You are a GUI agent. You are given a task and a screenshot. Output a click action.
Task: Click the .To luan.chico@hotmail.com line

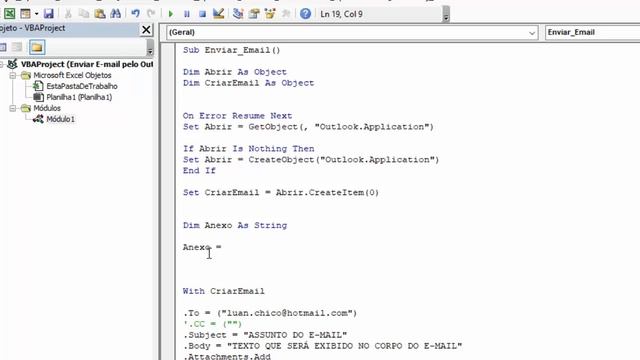pos(270,313)
